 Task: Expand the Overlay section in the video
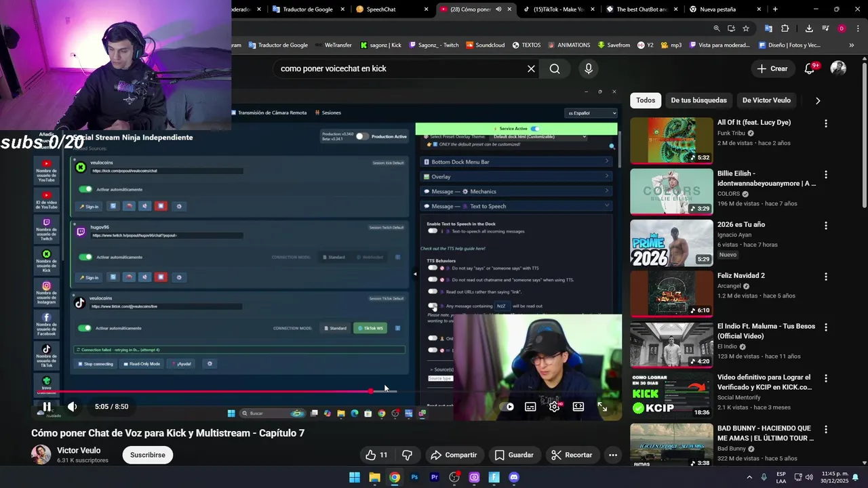tap(516, 177)
